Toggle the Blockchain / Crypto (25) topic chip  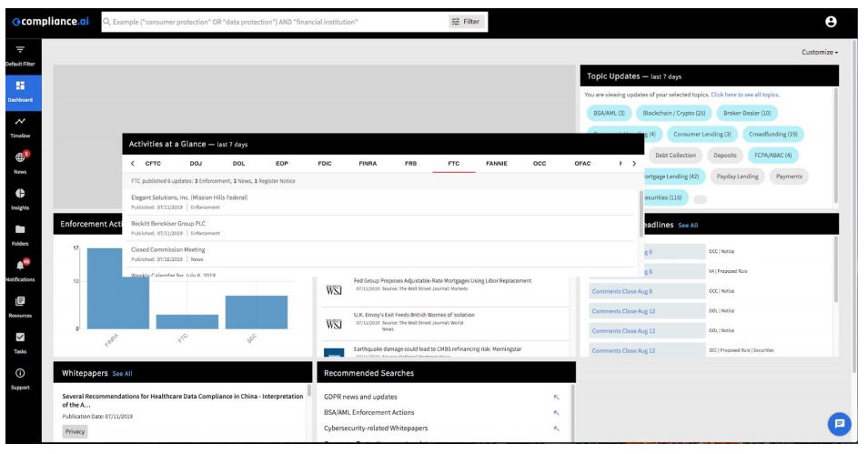coord(673,113)
